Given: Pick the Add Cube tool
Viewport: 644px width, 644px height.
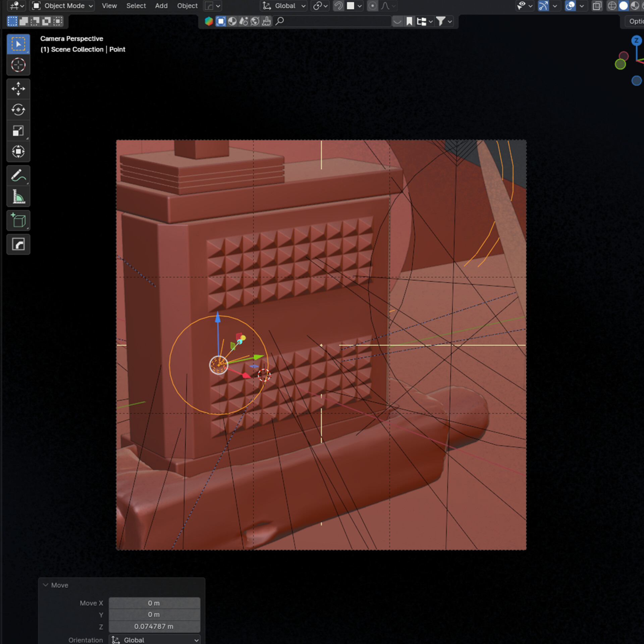Looking at the screenshot, I should (18, 220).
